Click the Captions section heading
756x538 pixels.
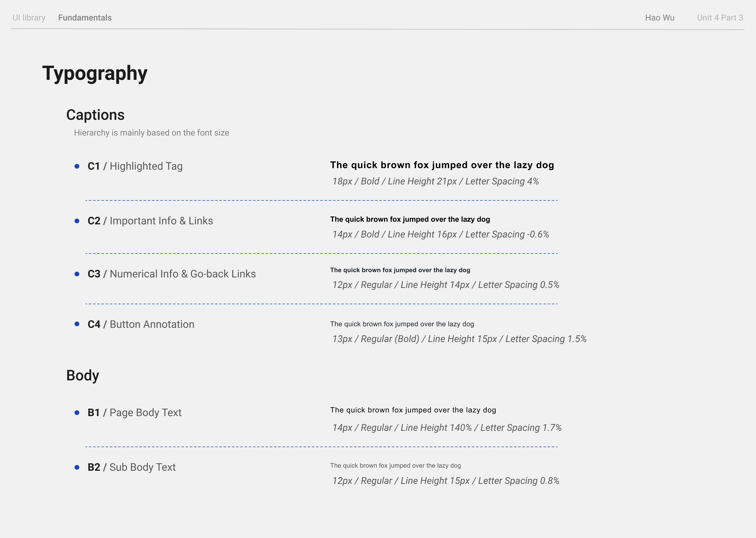95,115
